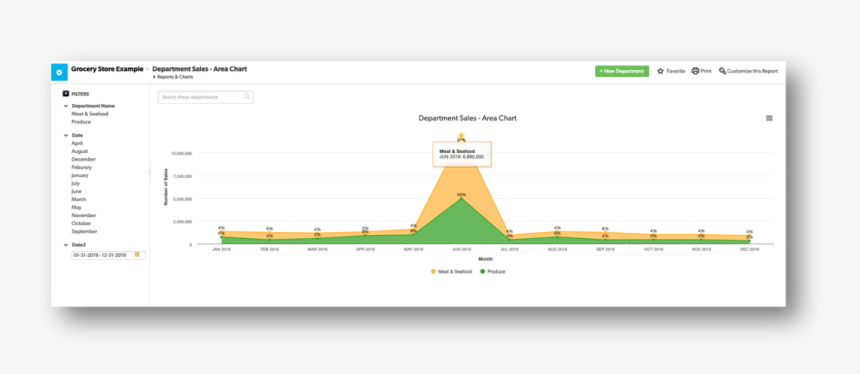Click the Date2 date range field

pyautogui.click(x=109, y=255)
